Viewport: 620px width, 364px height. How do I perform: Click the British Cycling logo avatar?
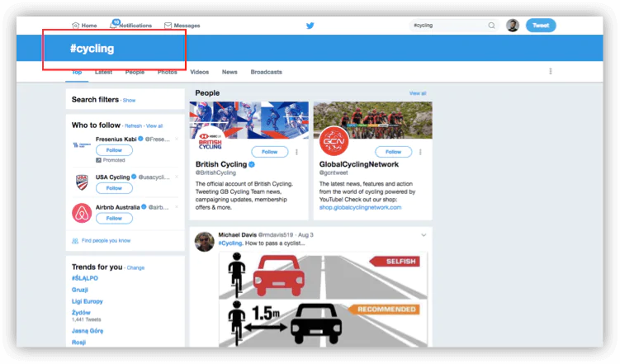click(x=211, y=141)
